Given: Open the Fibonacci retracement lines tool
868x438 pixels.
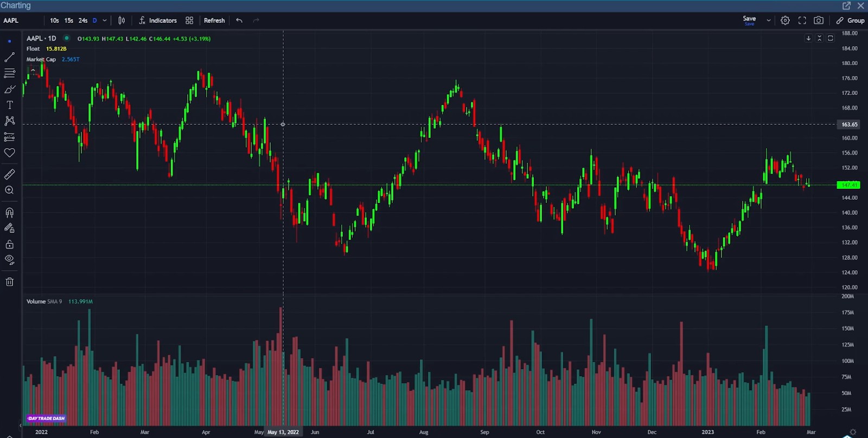Looking at the screenshot, I should coord(9,73).
